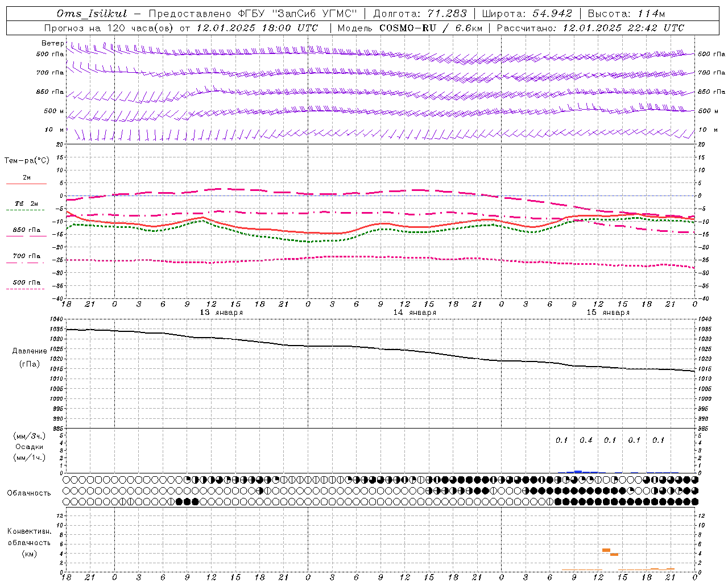Screen dimensions: 728x582
Task: Click the 12 label on right convective axis
Action: click(701, 516)
